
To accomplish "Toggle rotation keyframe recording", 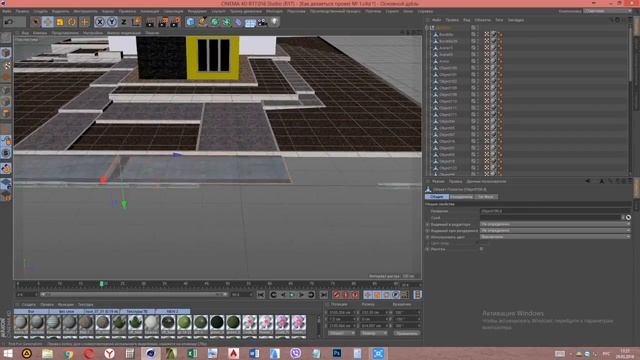I will 387,295.
